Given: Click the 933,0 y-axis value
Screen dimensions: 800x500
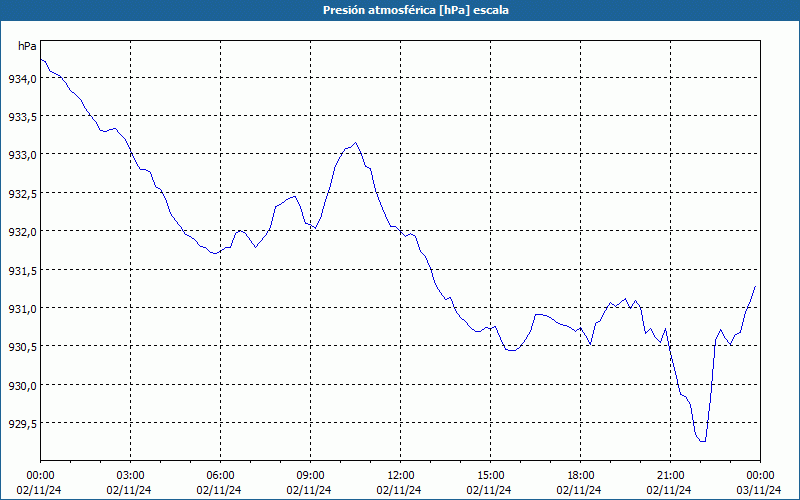Looking at the screenshot, I should click(x=22, y=155).
